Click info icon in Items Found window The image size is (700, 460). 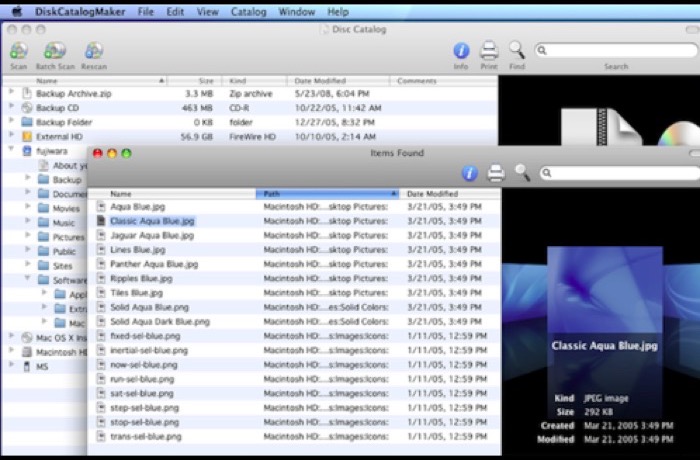pyautogui.click(x=469, y=173)
